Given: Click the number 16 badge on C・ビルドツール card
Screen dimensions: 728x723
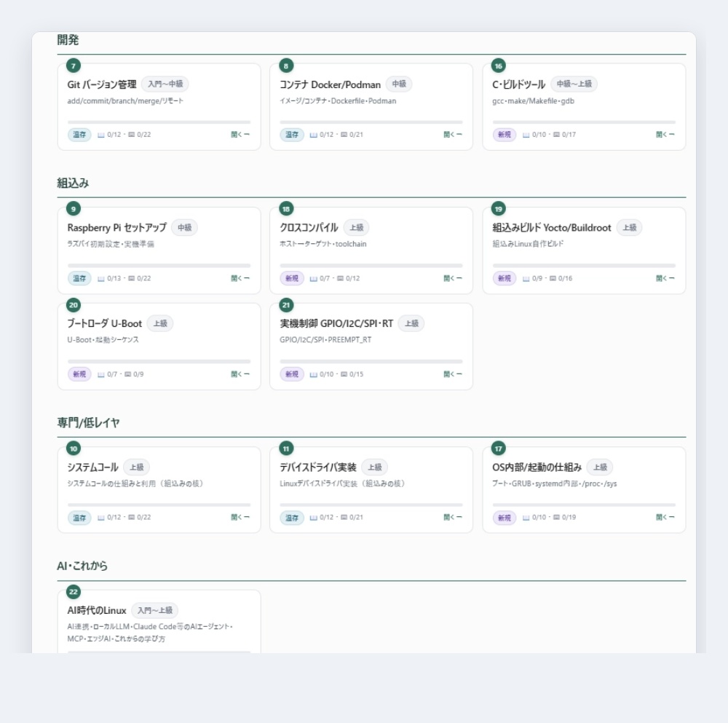Looking at the screenshot, I should tap(498, 66).
